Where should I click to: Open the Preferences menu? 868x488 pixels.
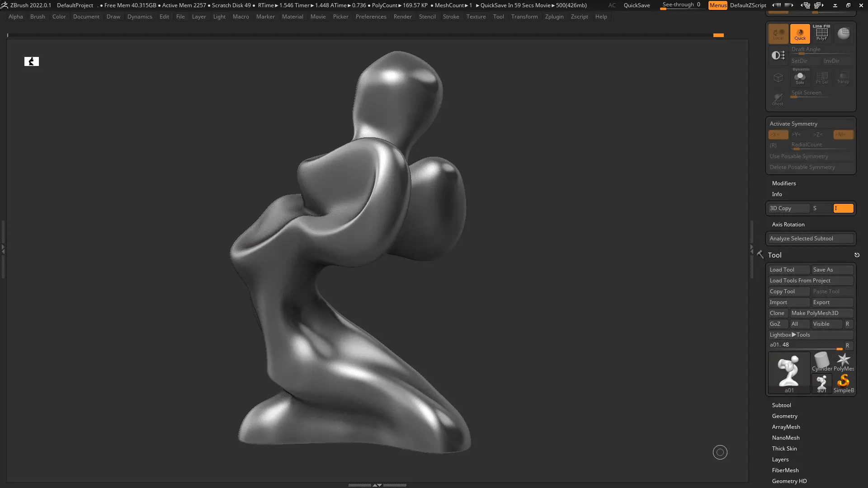click(x=371, y=17)
